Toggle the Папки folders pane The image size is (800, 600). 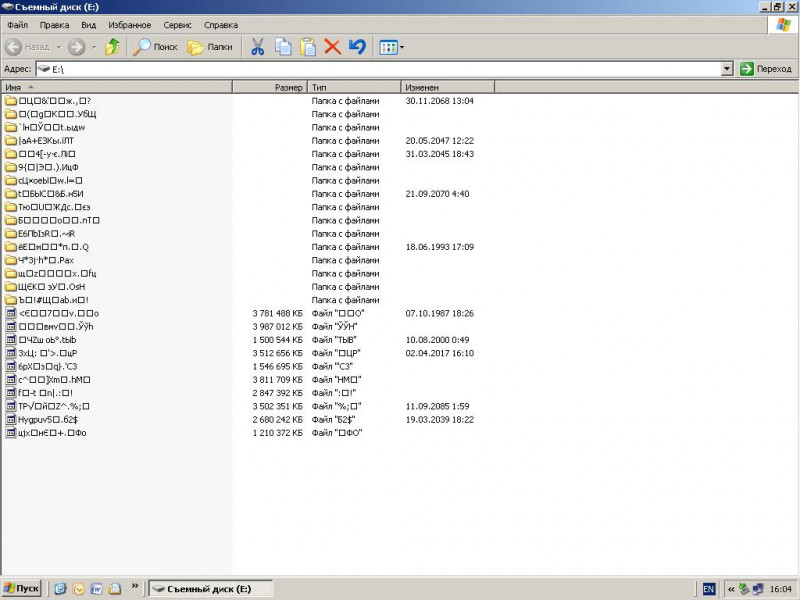[x=210, y=47]
